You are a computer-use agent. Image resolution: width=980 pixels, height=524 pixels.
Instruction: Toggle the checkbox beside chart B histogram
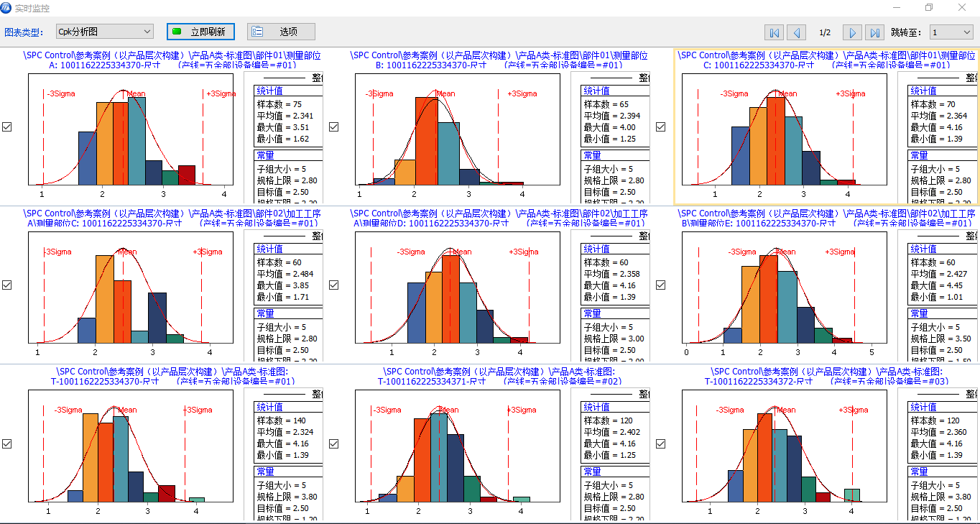click(x=333, y=127)
